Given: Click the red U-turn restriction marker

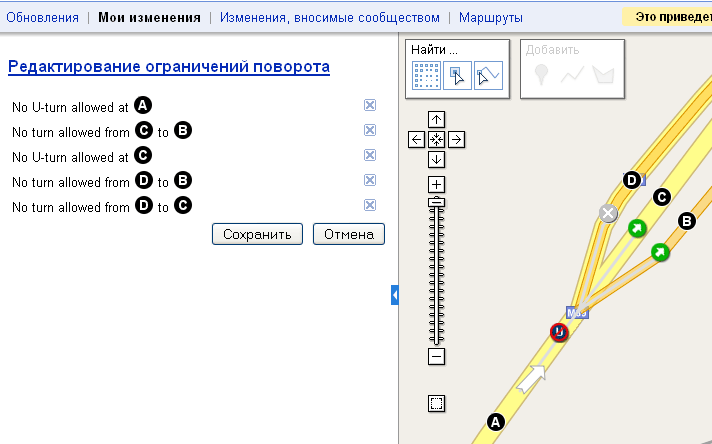Looking at the screenshot, I should [x=560, y=332].
